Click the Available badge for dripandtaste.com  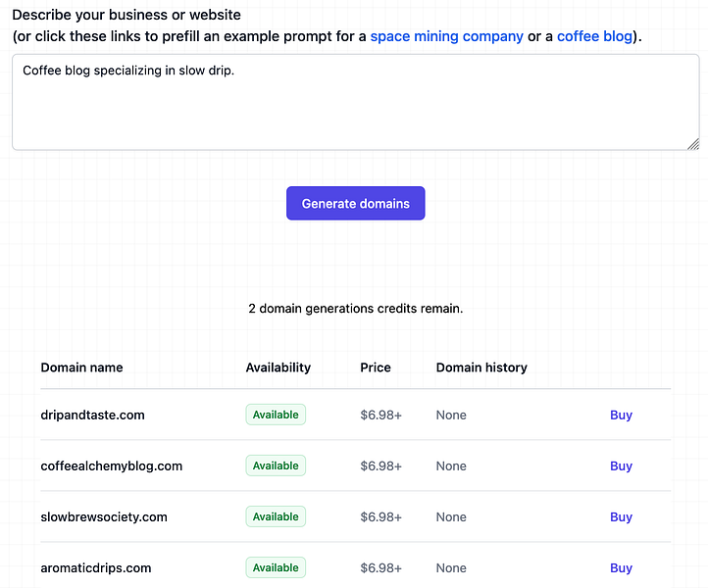(276, 415)
